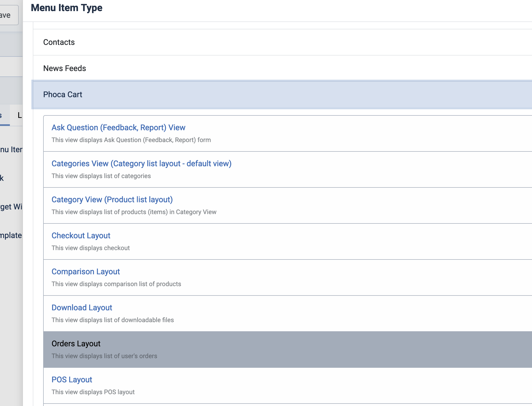The image size is (532, 406).
Task: Open Ask Question (Feedback, Report) View
Action: (x=118, y=128)
